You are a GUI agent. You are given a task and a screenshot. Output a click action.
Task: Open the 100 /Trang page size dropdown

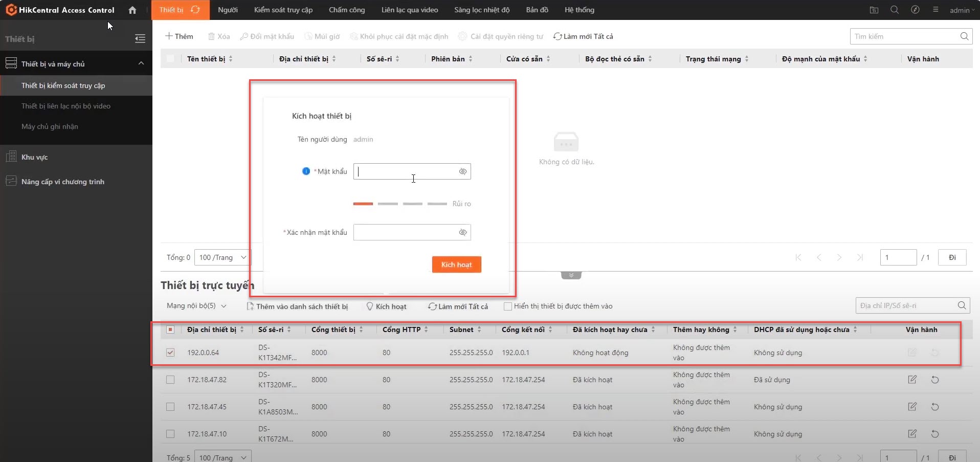222,257
